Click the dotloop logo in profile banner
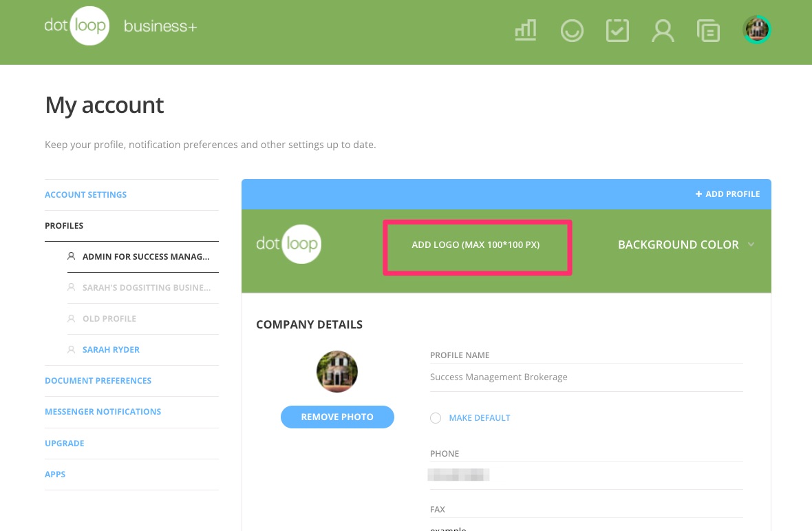This screenshot has height=531, width=812. point(289,244)
